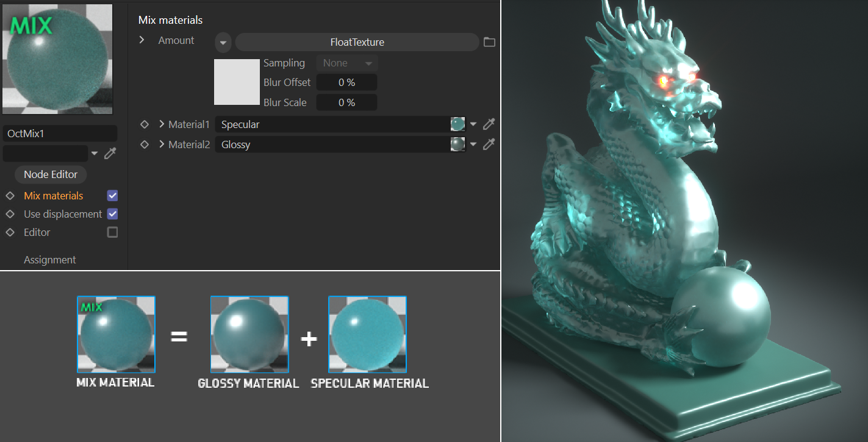
Task: Open the Node Editor
Action: pos(51,174)
